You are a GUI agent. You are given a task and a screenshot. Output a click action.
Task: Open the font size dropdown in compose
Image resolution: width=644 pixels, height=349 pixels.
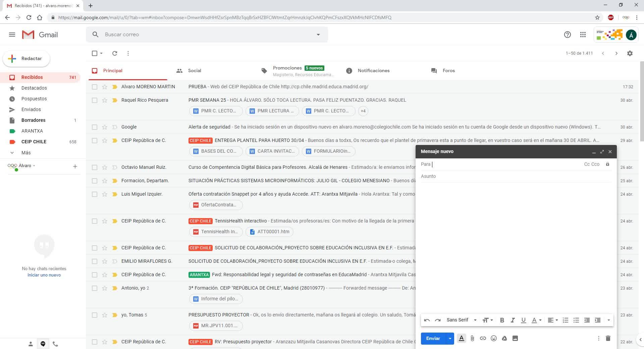point(488,320)
